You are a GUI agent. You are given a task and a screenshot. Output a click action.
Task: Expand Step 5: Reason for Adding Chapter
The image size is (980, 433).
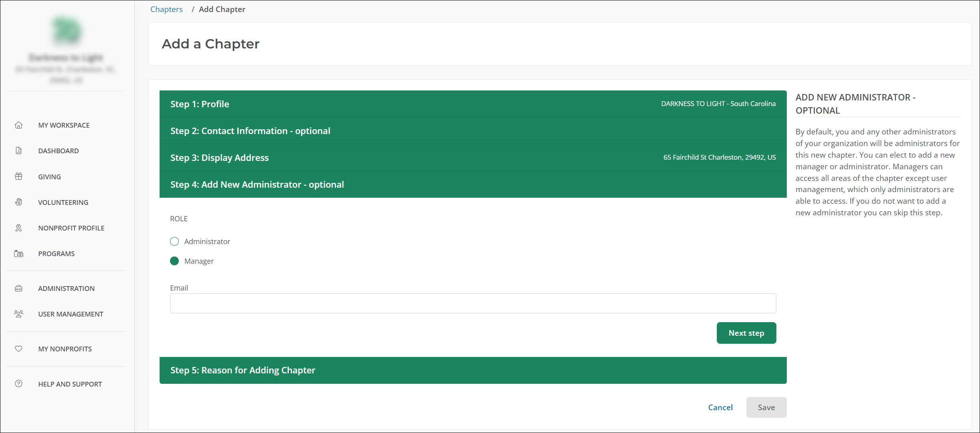473,370
